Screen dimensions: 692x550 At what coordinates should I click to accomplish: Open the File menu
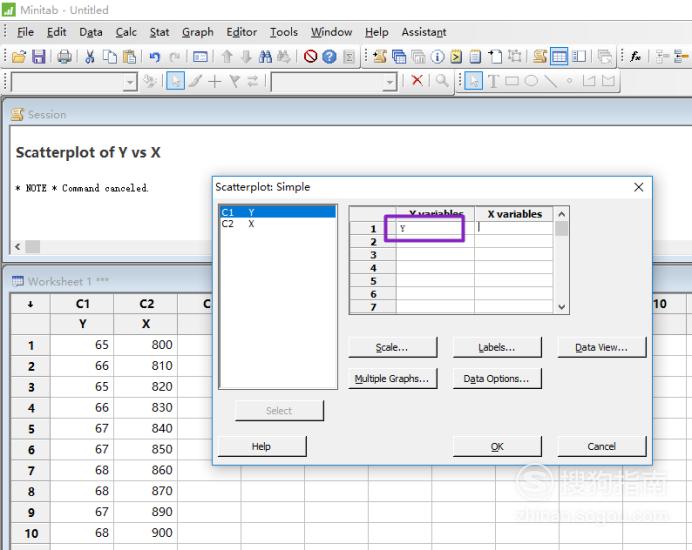point(25,32)
